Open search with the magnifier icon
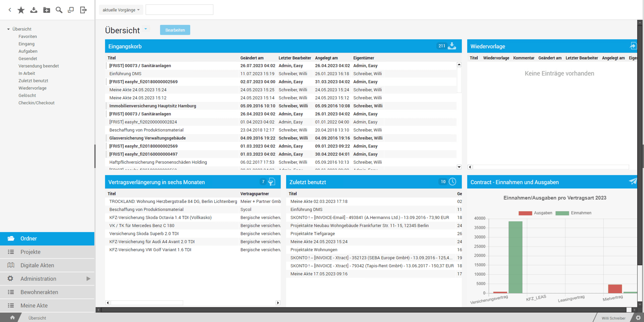The image size is (644, 322). tap(59, 10)
